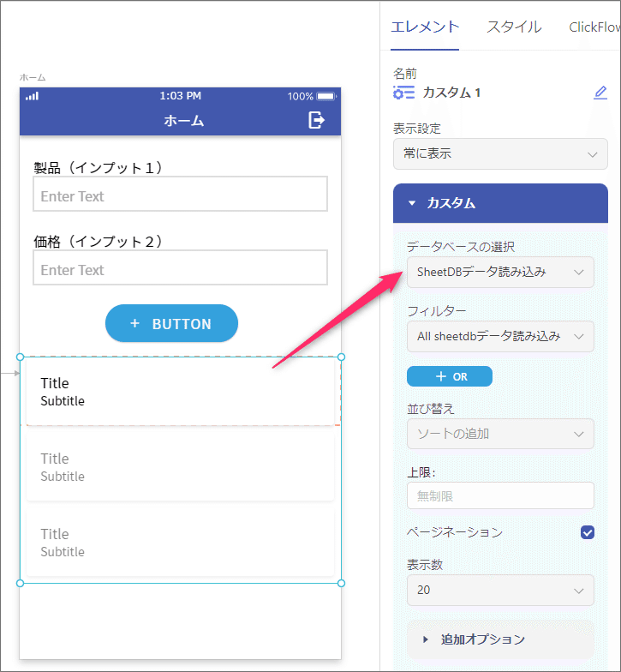Switch to the エレメント tab
Viewport: 621px width, 672px height.
[425, 27]
